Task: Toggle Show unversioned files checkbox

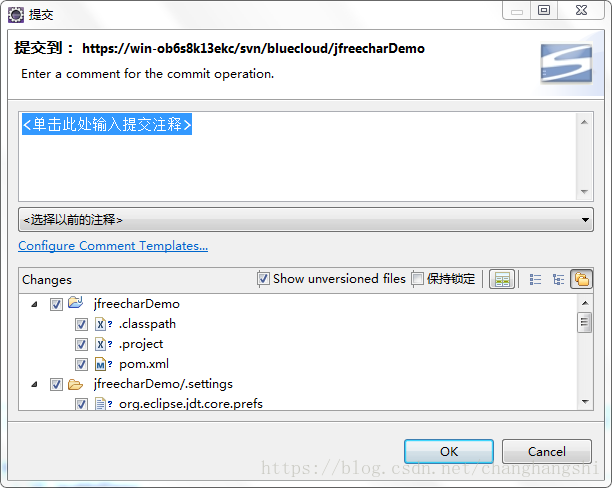Action: [x=263, y=279]
